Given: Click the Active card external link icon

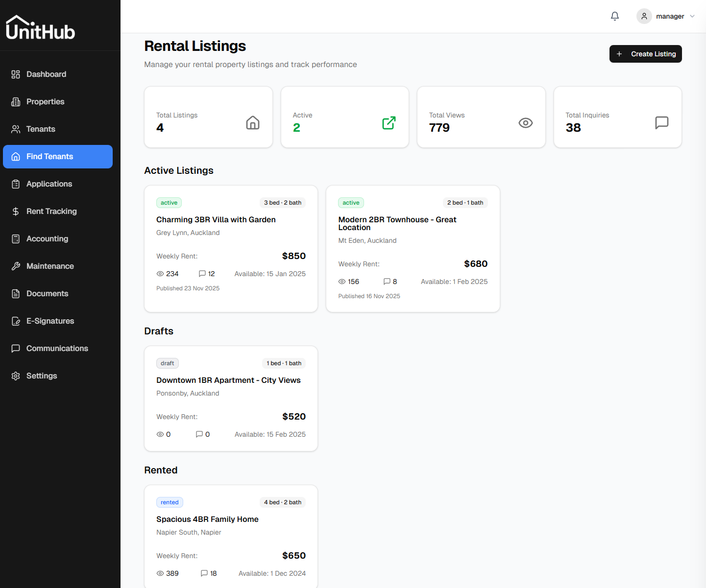Looking at the screenshot, I should click(389, 123).
